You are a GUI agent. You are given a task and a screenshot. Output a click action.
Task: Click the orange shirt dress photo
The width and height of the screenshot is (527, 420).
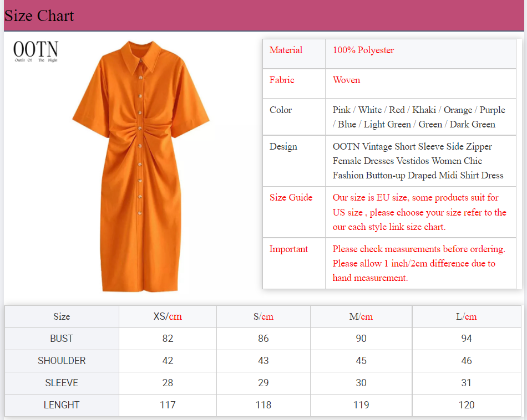pos(141,166)
